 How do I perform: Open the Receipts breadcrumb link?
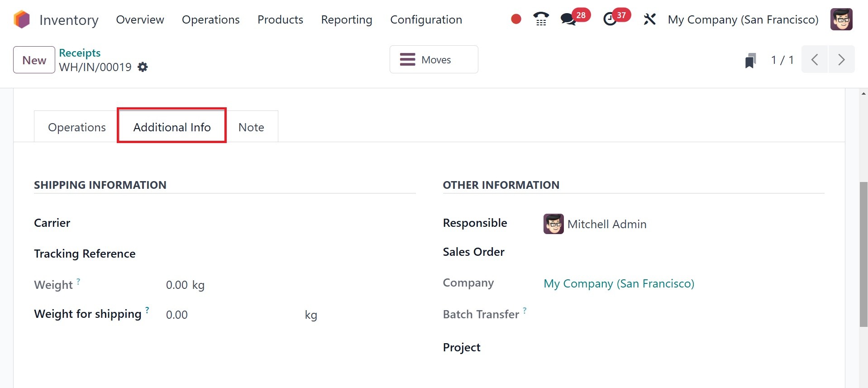[80, 53]
